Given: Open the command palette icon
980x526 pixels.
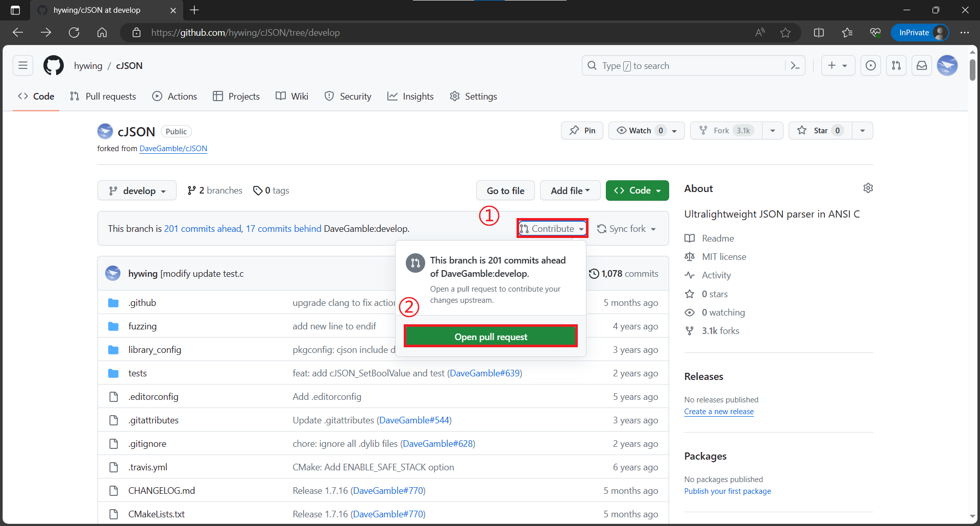Looking at the screenshot, I should coord(795,65).
